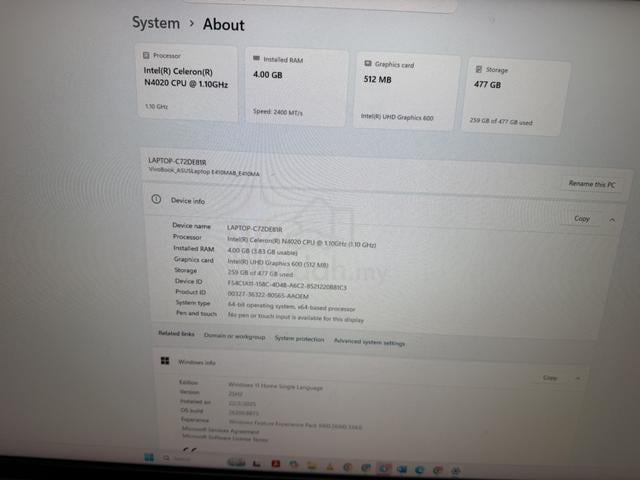Viewport: 640px width, 480px height.
Task: Select 'Intel(R) UHD Graphics 600 (512 MB)' value
Action: pos(278,263)
